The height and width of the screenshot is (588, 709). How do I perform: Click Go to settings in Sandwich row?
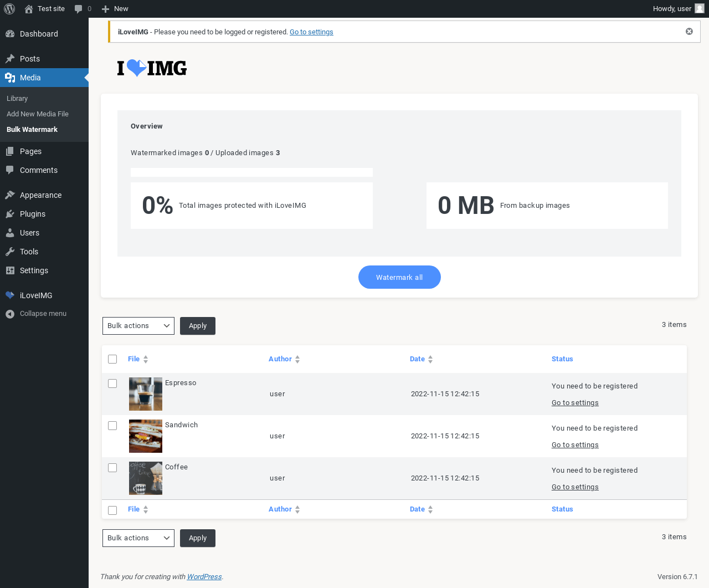(575, 445)
